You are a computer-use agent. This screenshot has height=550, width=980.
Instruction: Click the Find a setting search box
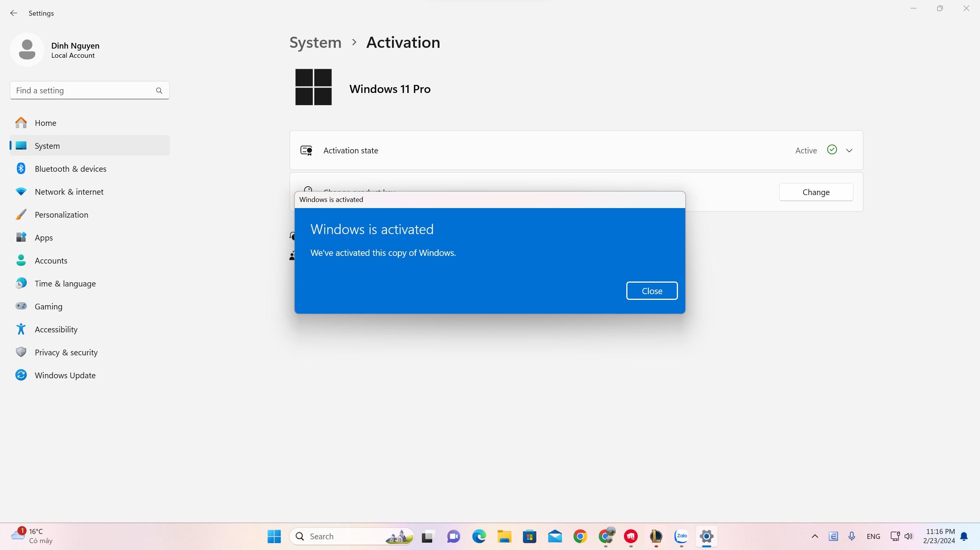pos(90,91)
